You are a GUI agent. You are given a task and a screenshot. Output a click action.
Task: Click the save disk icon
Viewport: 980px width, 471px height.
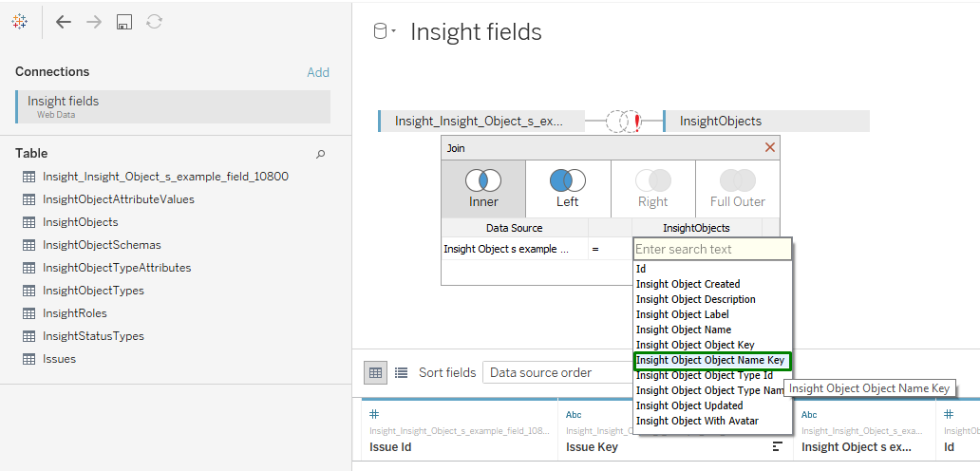click(x=123, y=22)
